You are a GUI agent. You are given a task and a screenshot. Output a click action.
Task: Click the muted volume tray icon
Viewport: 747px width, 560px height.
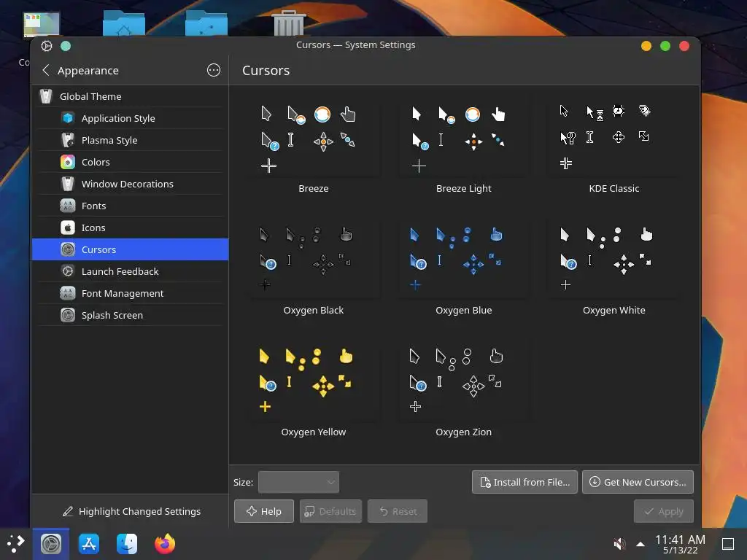[619, 544]
